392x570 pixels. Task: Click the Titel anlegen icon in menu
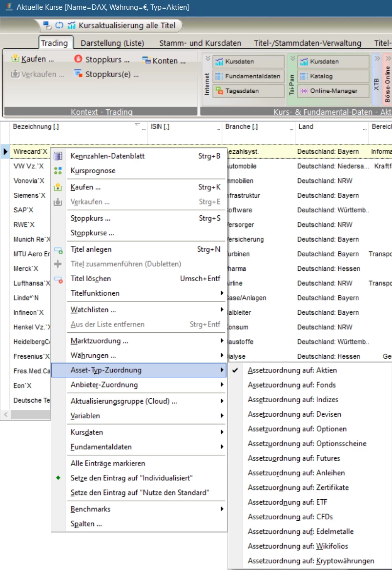pyautogui.click(x=58, y=250)
